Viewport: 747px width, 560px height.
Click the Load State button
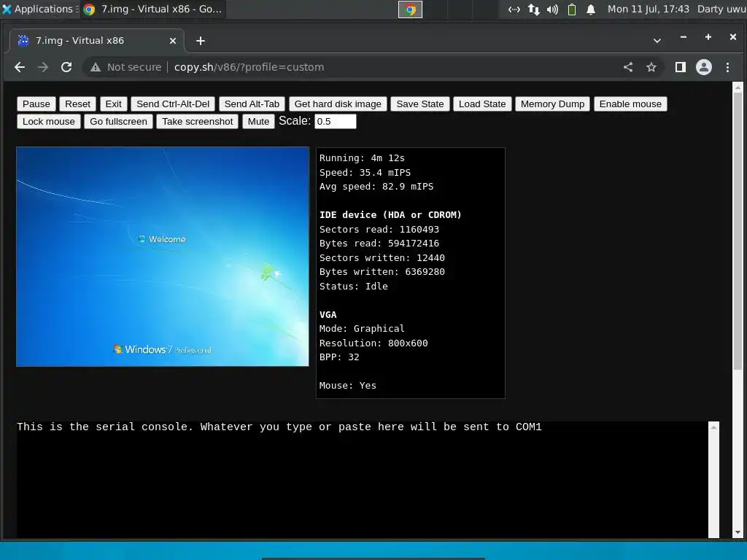click(482, 104)
